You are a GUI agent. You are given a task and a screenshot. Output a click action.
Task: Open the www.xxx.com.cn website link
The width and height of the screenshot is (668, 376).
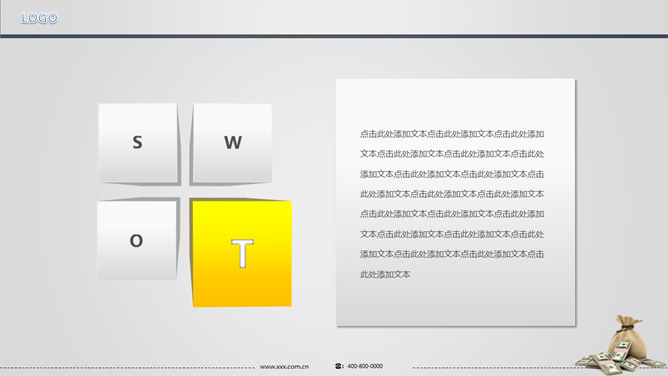[284, 367]
